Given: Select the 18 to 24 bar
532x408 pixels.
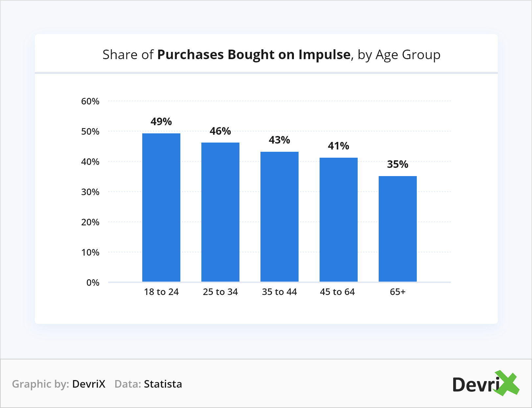Looking at the screenshot, I should coord(161,208).
